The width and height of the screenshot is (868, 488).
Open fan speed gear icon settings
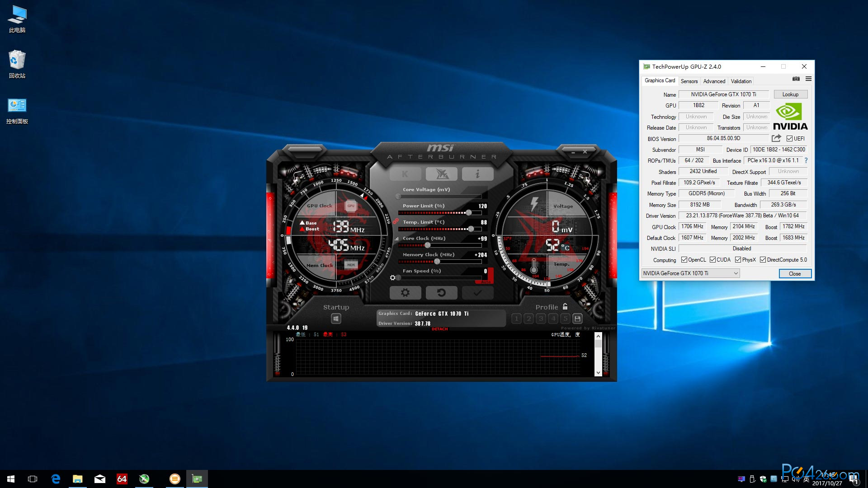pos(392,278)
